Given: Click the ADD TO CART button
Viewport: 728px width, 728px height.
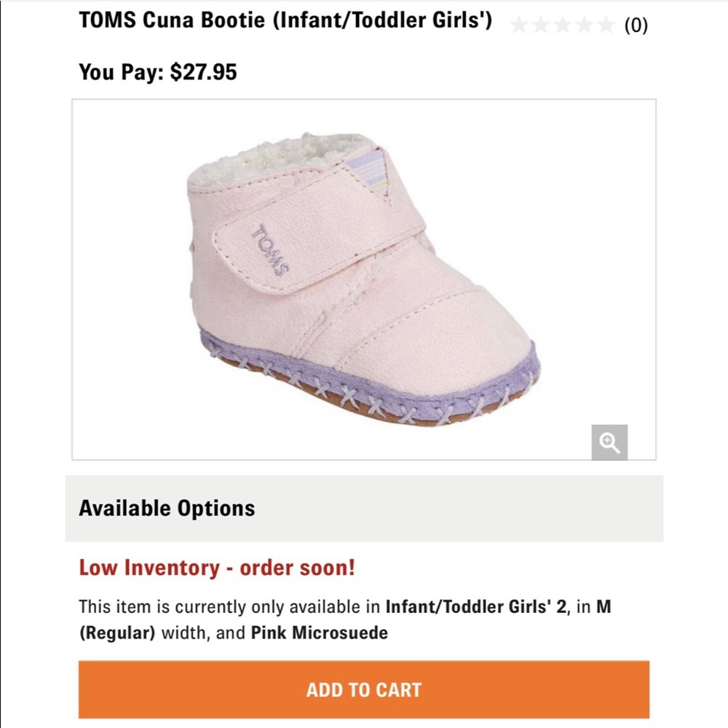Looking at the screenshot, I should 364,689.
